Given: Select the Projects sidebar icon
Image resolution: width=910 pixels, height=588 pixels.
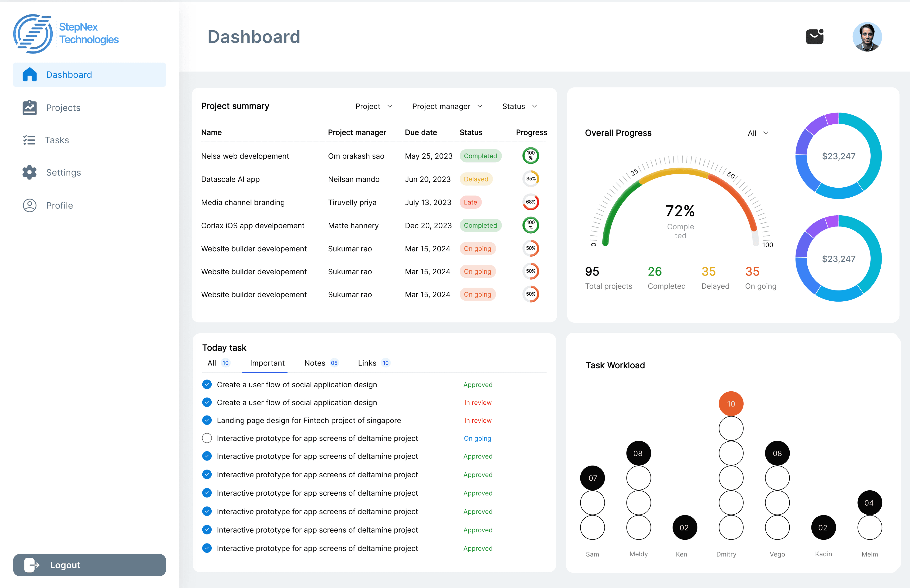Looking at the screenshot, I should click(29, 107).
